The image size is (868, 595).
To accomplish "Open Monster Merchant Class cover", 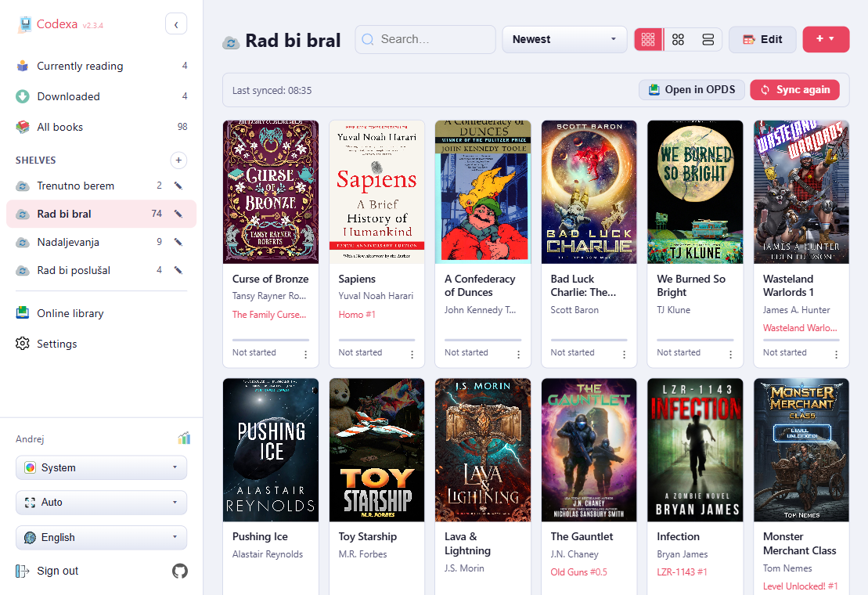I will click(801, 450).
